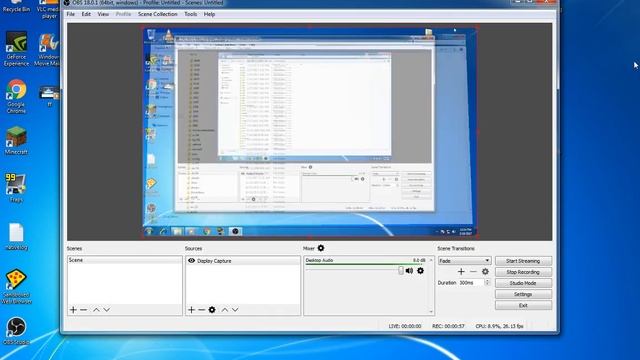Select the OBS Studio desktop shortcut
The image size is (640, 360).
(x=16, y=331)
